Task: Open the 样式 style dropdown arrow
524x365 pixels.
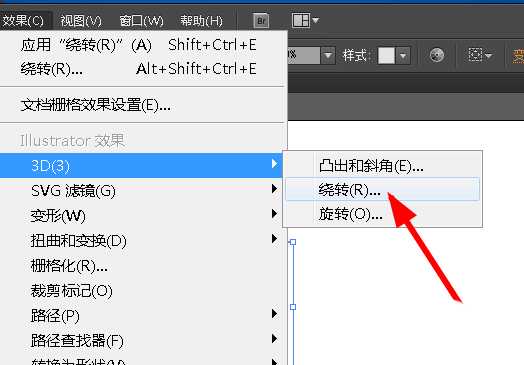Action: point(403,55)
